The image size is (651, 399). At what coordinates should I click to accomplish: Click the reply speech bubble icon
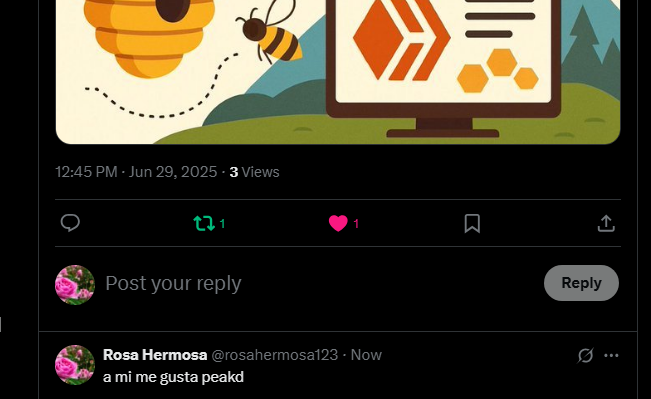(x=70, y=223)
